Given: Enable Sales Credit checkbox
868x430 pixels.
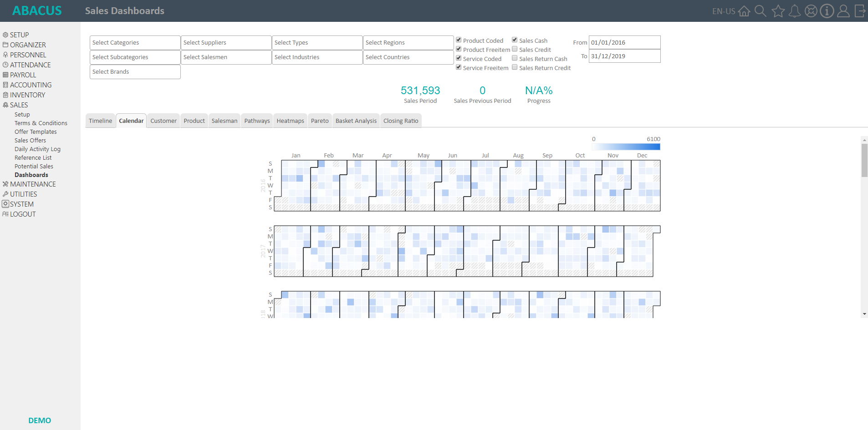Looking at the screenshot, I should tap(515, 49).
